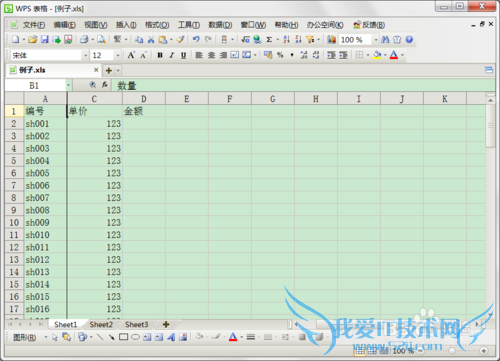
Task: Select cell containing sh008
Action: (45, 210)
